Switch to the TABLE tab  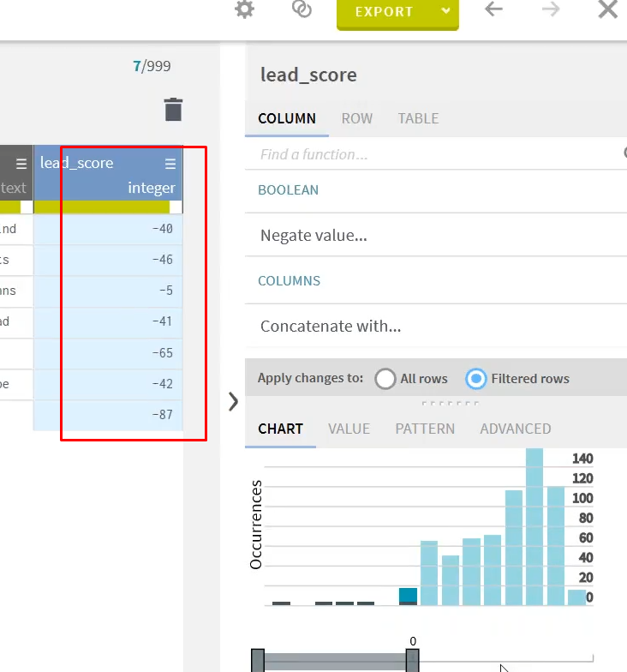click(x=418, y=118)
